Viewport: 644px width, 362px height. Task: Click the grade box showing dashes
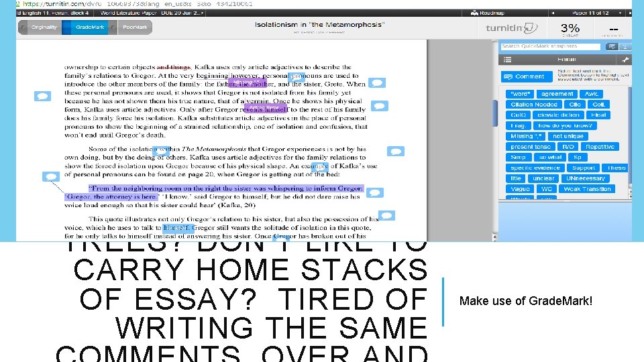[614, 29]
